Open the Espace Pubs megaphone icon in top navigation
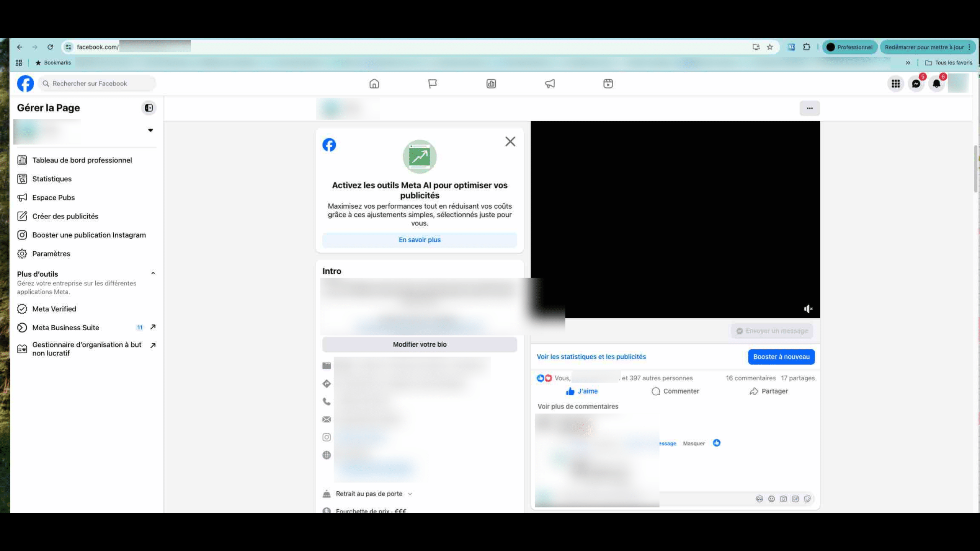This screenshot has width=980, height=551. click(x=550, y=84)
